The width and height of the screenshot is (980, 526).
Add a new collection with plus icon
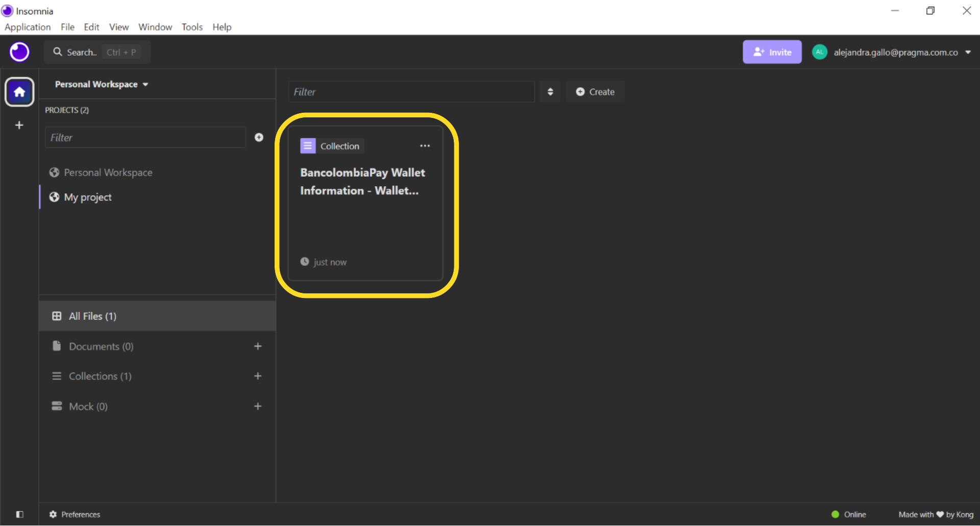pos(258,376)
